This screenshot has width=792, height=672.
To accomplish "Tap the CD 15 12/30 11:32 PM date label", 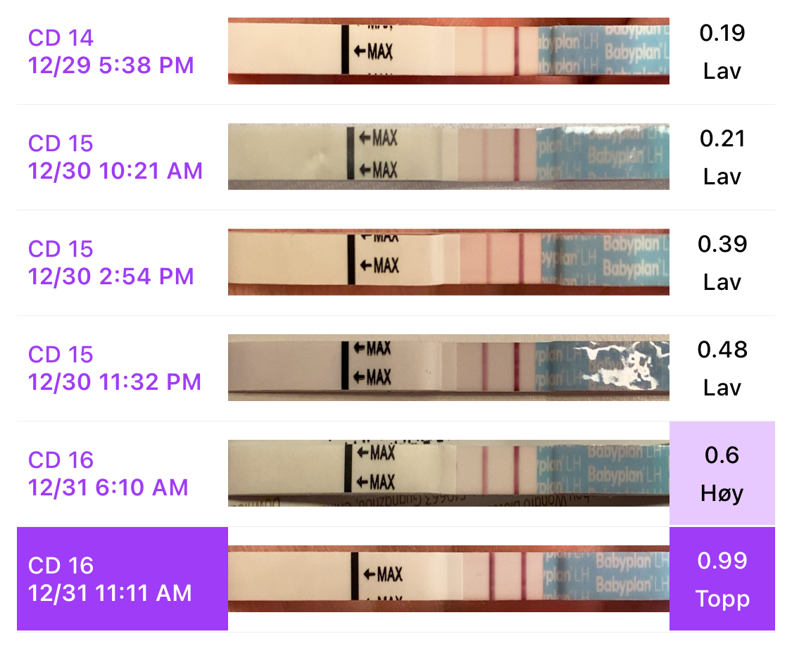I will [x=115, y=368].
